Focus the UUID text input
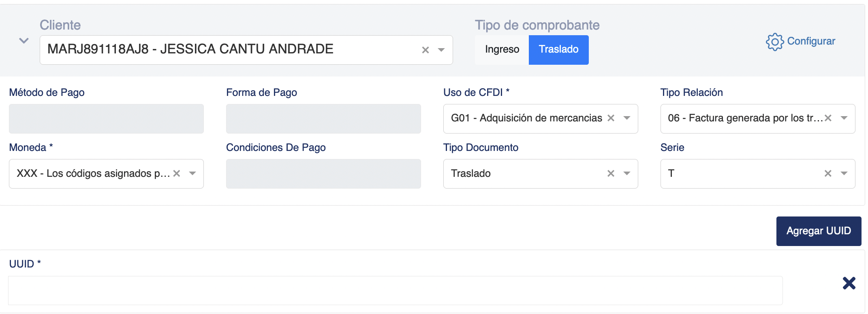 (x=395, y=291)
